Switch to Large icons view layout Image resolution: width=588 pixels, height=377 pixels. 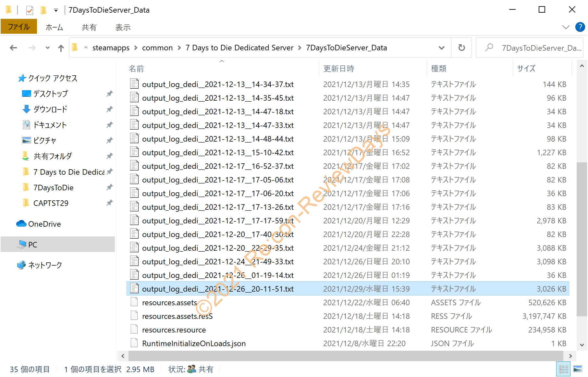click(578, 369)
